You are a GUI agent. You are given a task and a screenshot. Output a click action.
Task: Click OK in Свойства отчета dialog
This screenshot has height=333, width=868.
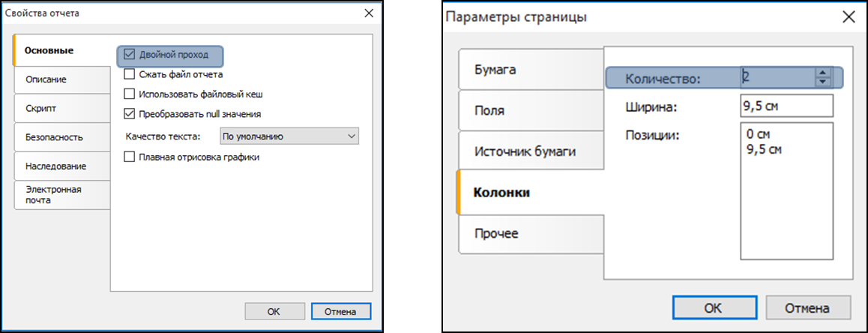point(274,311)
